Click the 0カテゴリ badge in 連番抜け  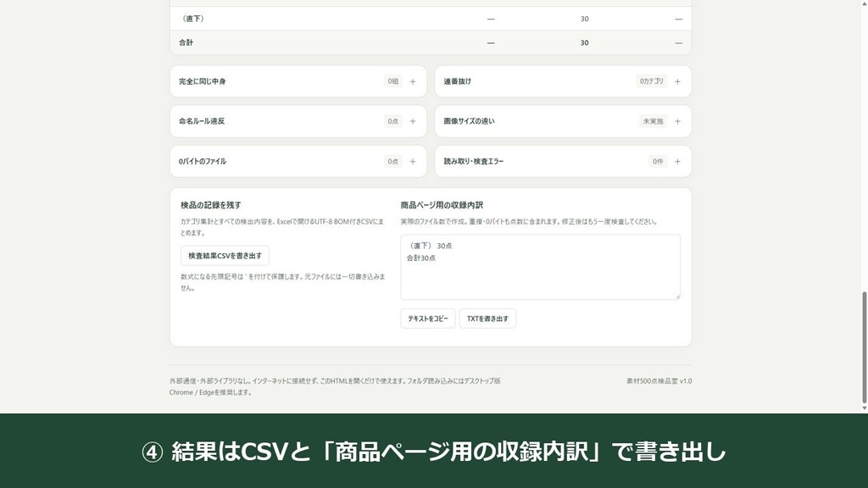click(652, 81)
